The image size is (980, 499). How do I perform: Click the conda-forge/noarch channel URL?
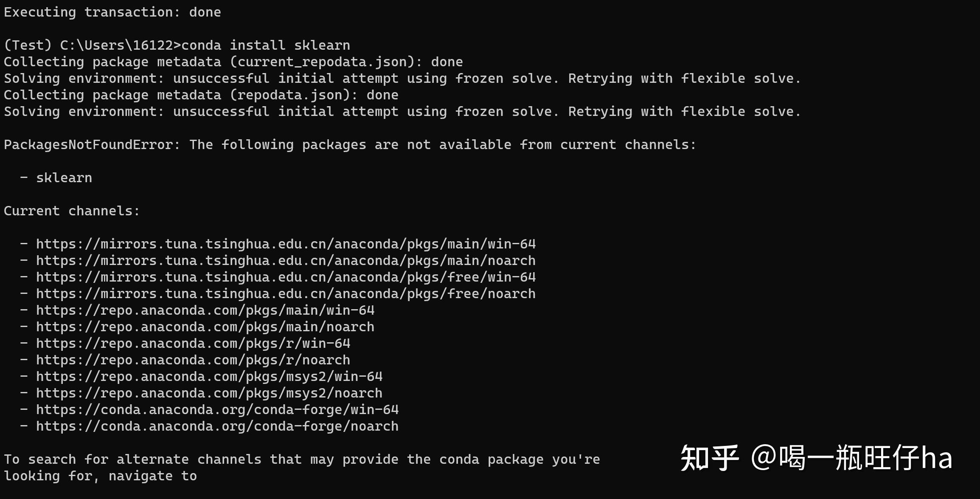click(217, 426)
